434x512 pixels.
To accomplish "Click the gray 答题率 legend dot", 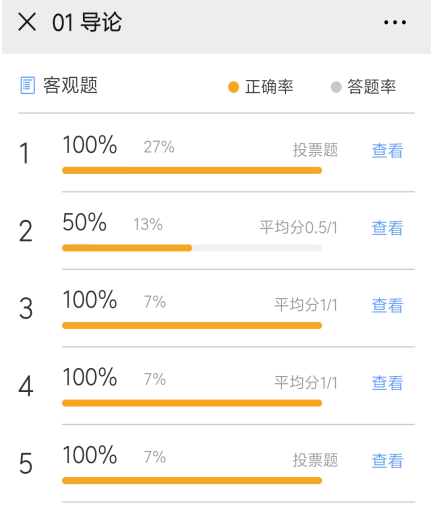I will tap(336, 87).
